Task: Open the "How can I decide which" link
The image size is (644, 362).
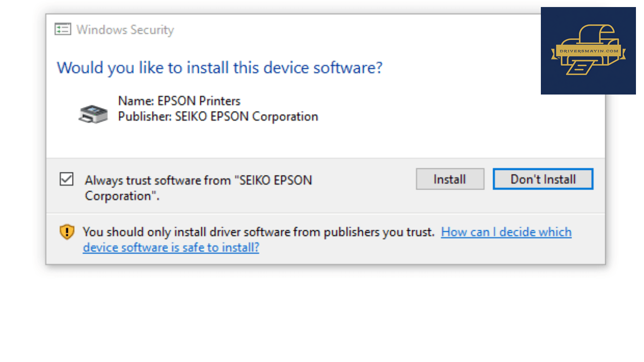Action: tap(506, 232)
